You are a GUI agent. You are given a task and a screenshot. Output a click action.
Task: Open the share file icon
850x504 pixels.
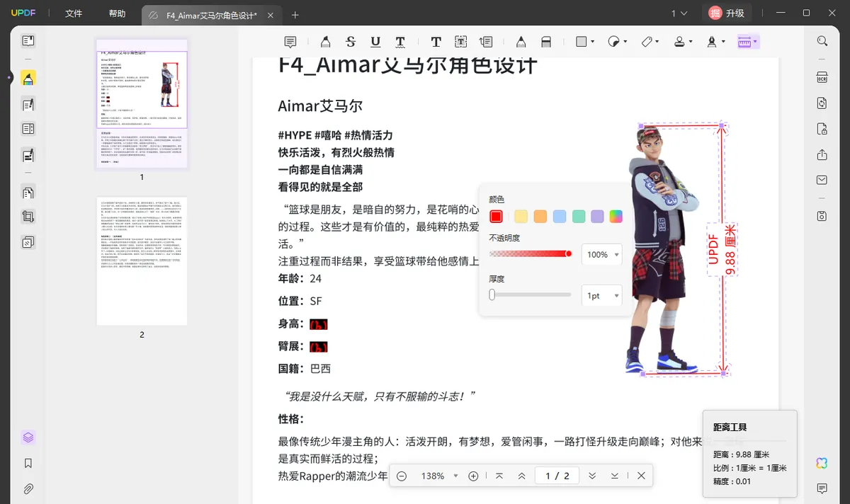[x=822, y=154]
